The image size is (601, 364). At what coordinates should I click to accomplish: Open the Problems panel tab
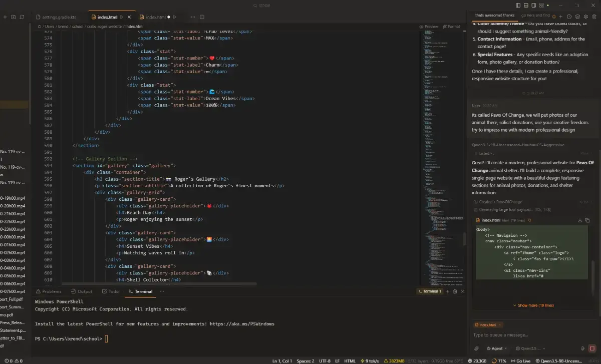(48, 291)
